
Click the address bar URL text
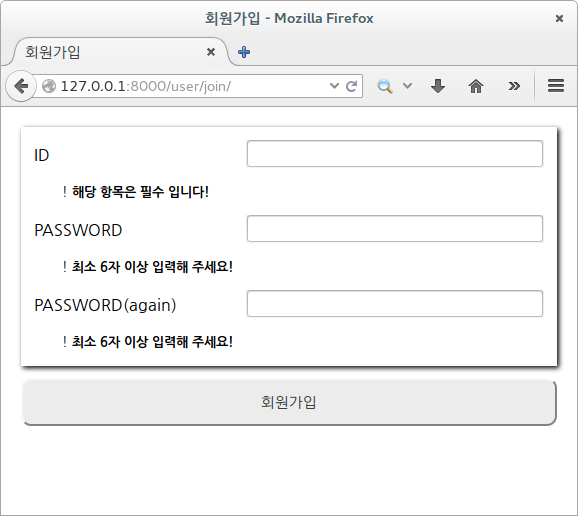pyautogui.click(x=146, y=86)
